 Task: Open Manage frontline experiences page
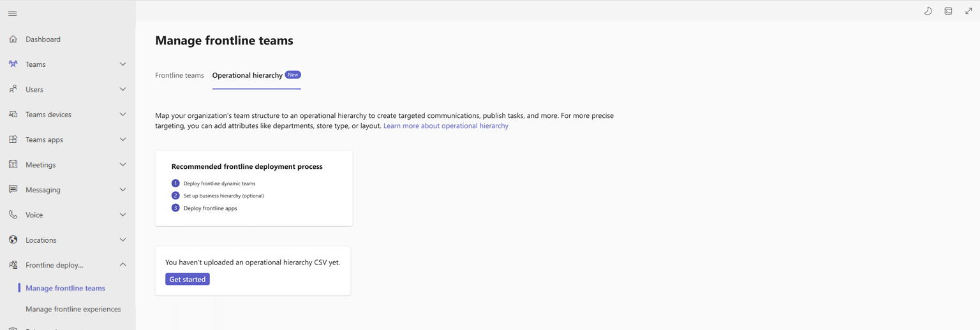73,309
